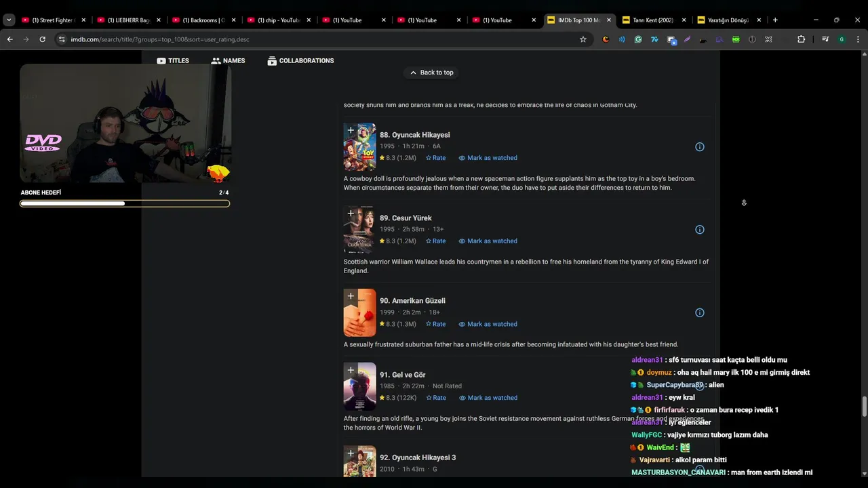Screen dimensions: 868x488
Task: Switch to the Street Fighter YouTube tab
Action: 53,20
